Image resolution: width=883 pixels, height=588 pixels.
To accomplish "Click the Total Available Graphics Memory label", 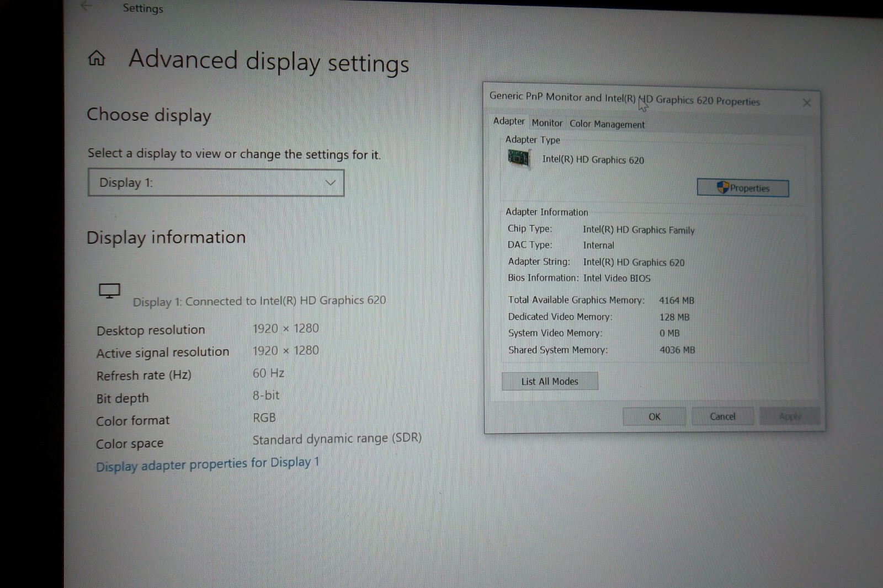I will 576,300.
